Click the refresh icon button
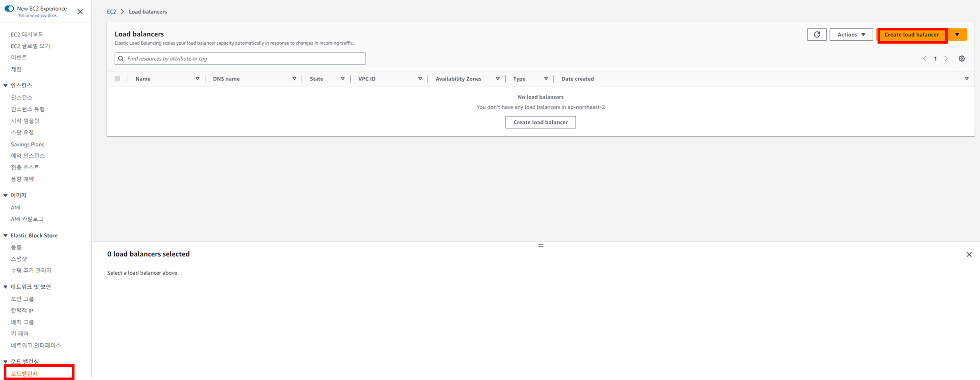Viewport: 980px width, 380px height. coord(817,35)
